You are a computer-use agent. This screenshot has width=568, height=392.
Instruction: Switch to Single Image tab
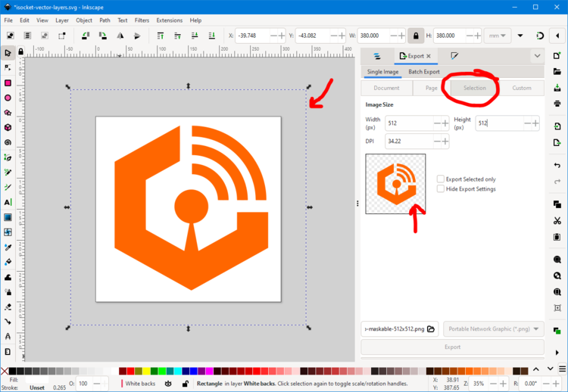pyautogui.click(x=382, y=72)
